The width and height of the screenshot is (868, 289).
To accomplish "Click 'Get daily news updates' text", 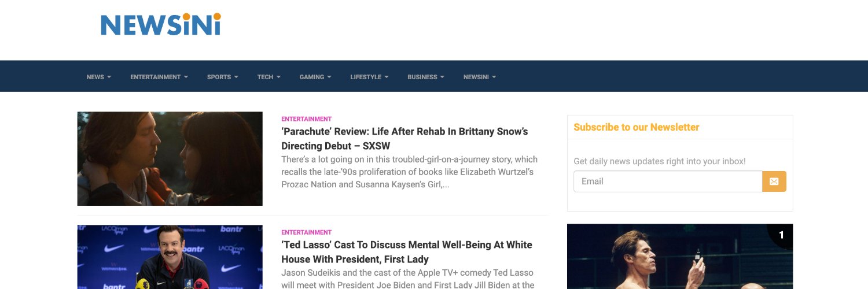I will 660,161.
